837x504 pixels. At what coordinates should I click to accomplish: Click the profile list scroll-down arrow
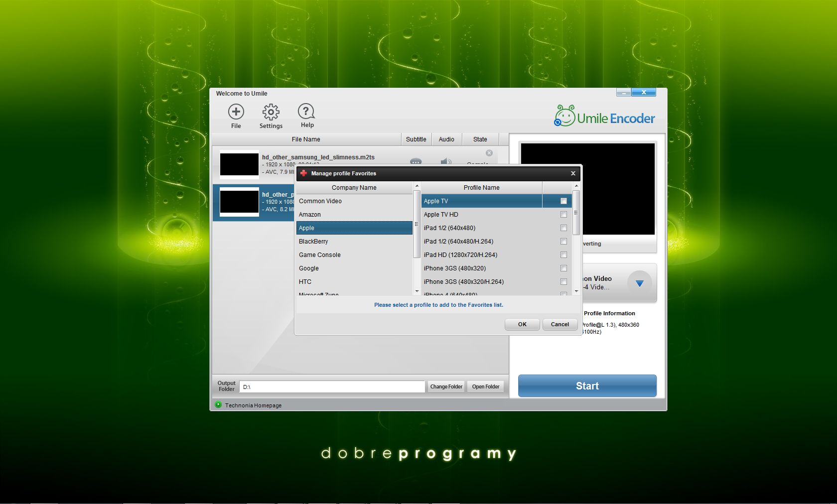click(576, 291)
